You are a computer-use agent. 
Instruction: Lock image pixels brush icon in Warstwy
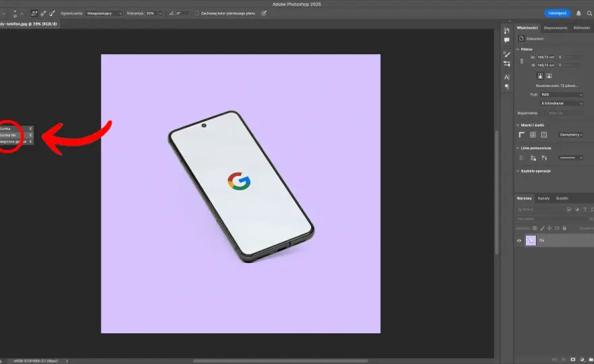(x=542, y=228)
